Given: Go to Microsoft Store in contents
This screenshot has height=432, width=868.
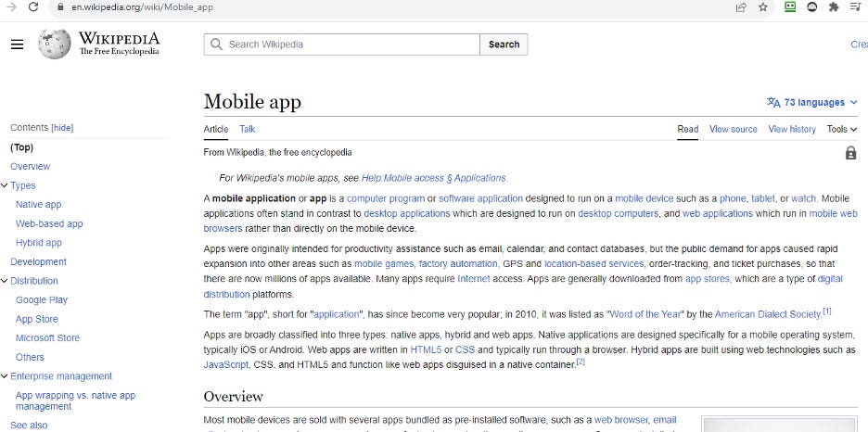Looking at the screenshot, I should (x=47, y=337).
